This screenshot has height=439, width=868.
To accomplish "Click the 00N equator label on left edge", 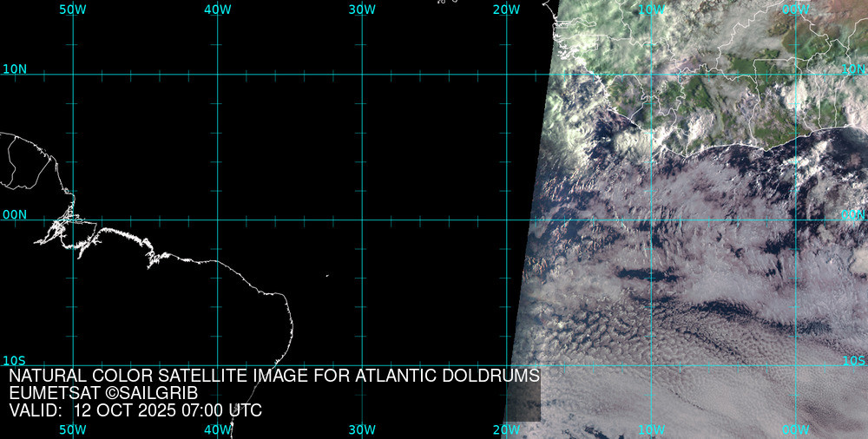I will point(15,214).
